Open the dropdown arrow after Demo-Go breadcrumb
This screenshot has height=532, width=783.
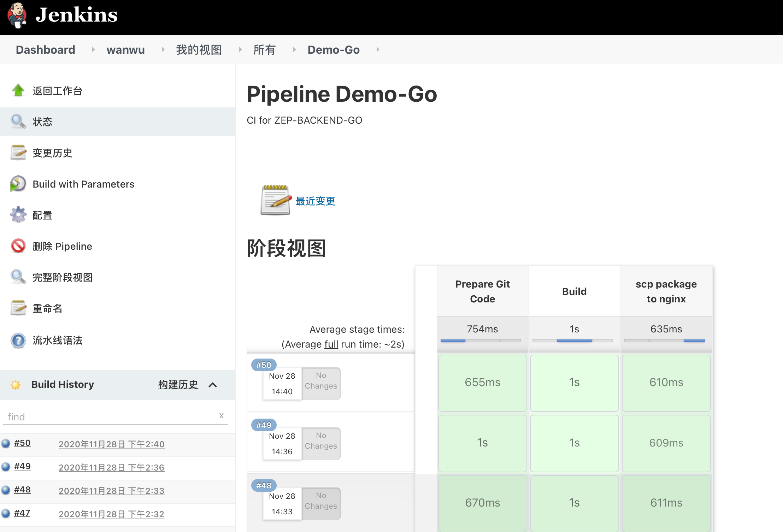tap(378, 49)
